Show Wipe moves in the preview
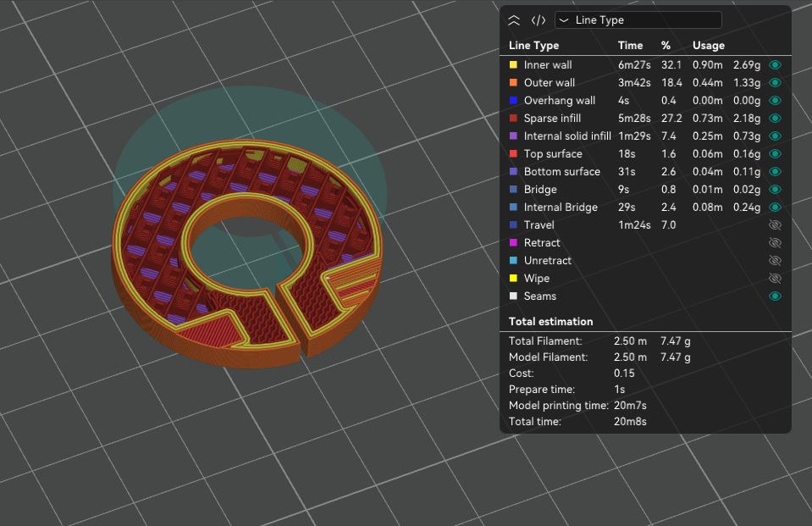 tap(775, 279)
